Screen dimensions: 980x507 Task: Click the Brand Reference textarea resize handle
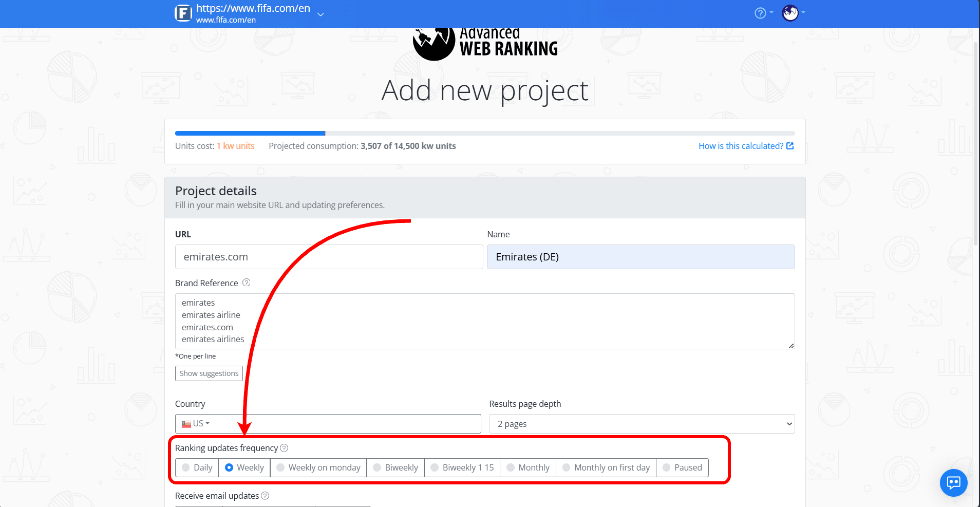tap(791, 346)
